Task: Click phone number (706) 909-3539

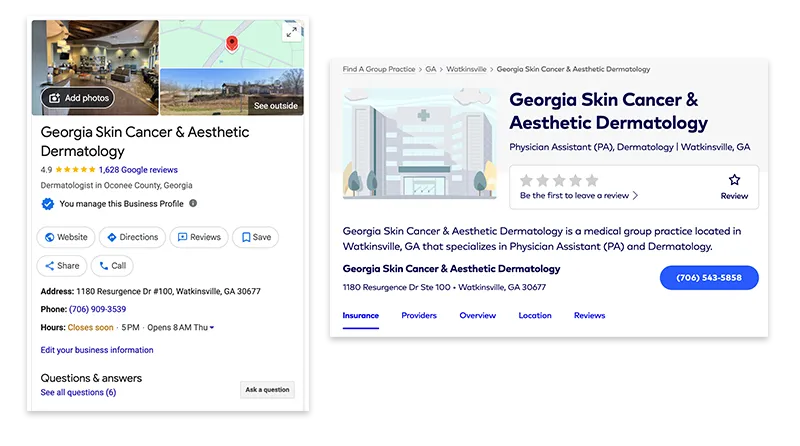Action: 97,309
